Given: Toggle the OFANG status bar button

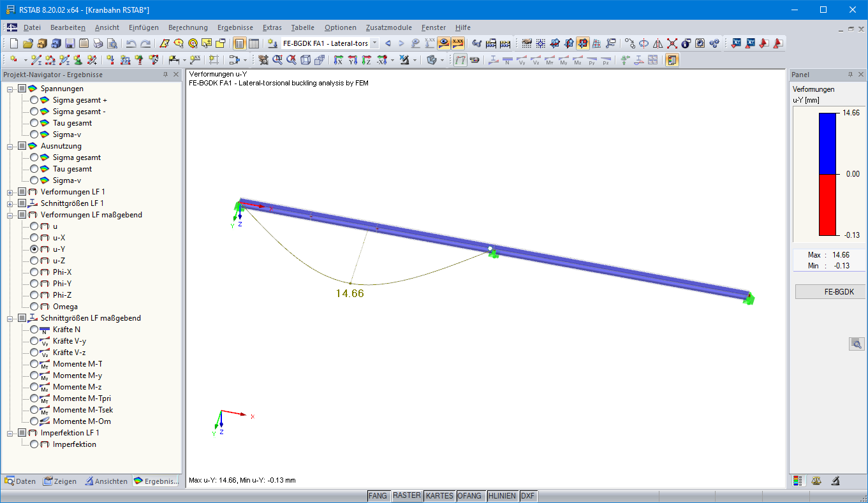Looking at the screenshot, I should 471,496.
